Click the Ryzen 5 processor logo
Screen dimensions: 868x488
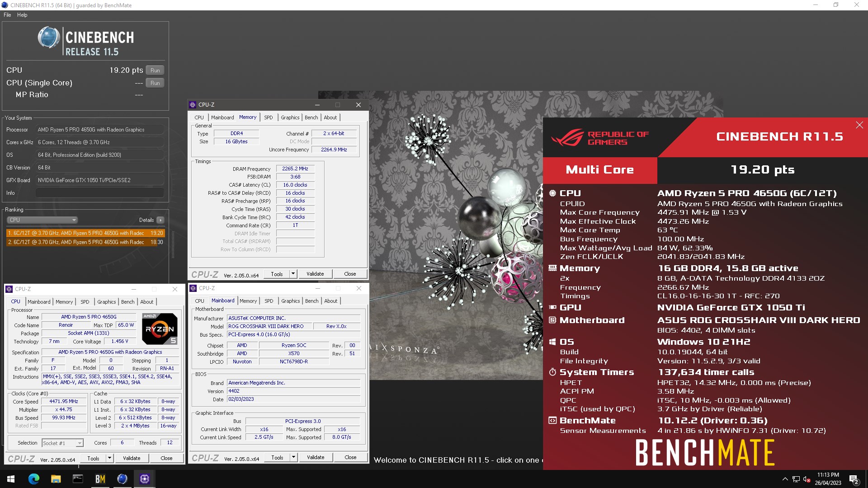click(x=160, y=328)
